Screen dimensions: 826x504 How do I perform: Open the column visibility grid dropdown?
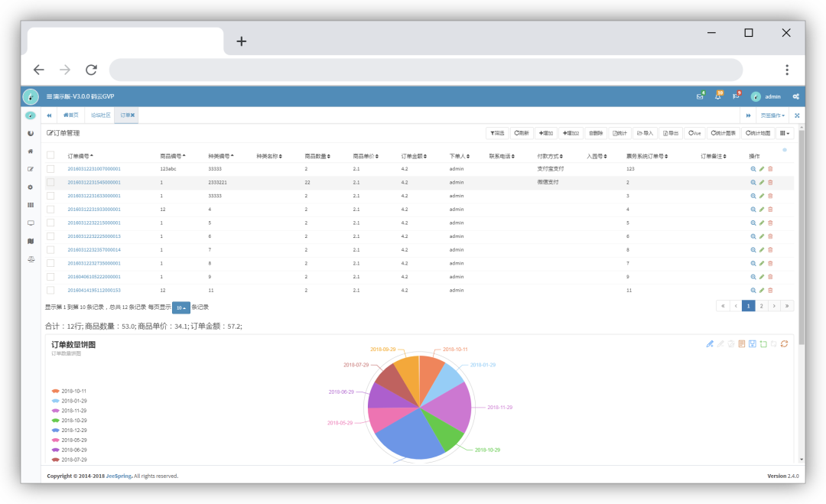coord(785,133)
